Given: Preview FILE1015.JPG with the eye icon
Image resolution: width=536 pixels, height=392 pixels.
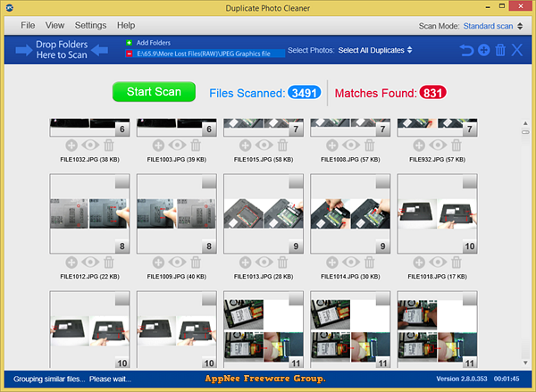Looking at the screenshot, I should pyautogui.click(x=264, y=146).
